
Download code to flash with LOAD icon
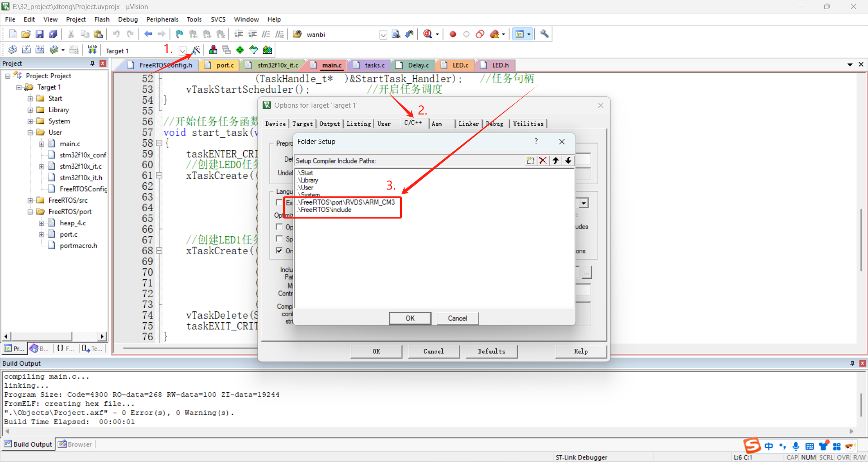[x=92, y=50]
